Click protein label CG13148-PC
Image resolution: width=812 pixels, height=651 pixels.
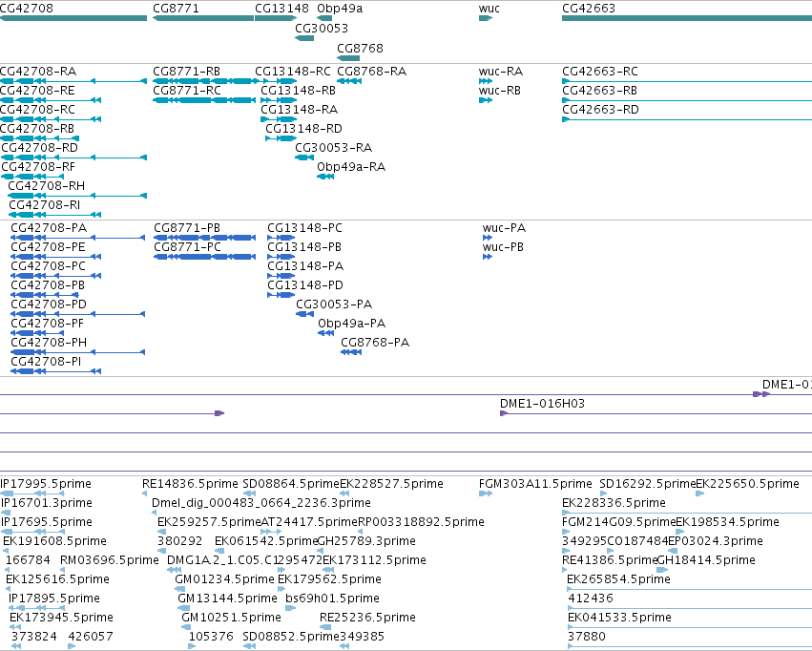(304, 228)
